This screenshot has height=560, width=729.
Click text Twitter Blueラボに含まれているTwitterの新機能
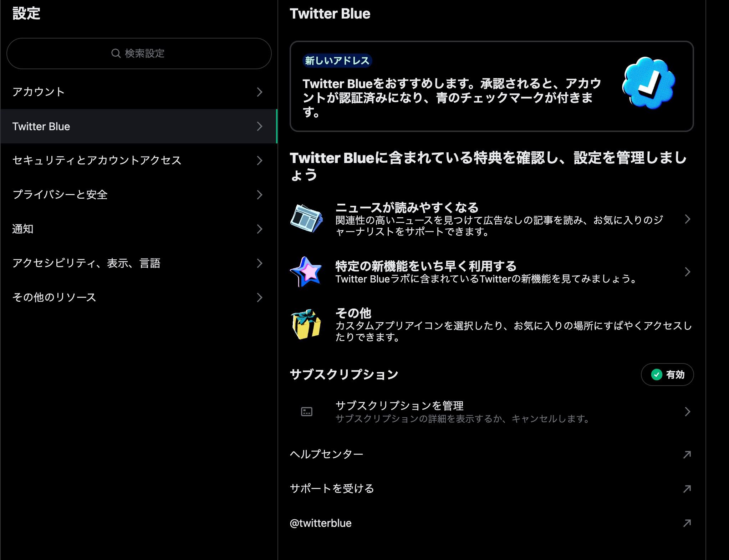tap(486, 279)
